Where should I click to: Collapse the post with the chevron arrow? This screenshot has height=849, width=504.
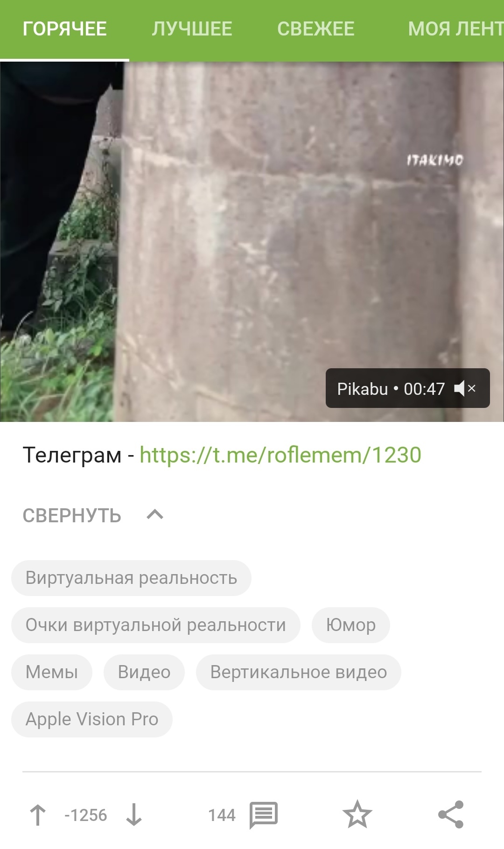coord(155,515)
